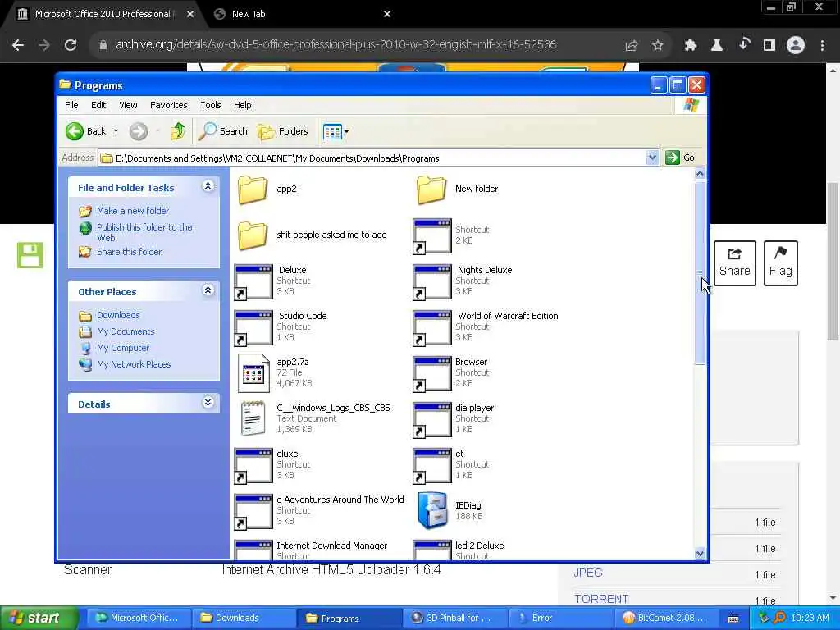Close the Microsoft Office 2010 browser tab
The width and height of the screenshot is (840, 630).
pos(190,15)
